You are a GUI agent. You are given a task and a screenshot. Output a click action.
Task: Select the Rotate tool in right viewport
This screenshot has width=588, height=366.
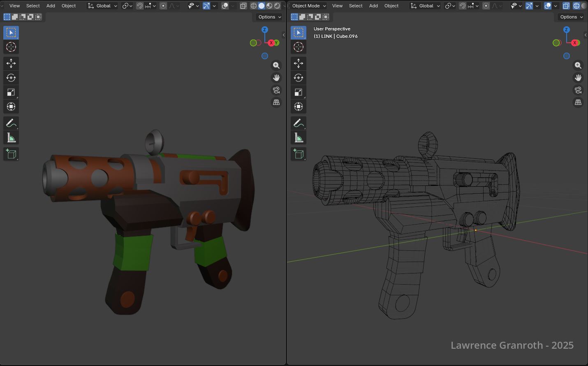click(x=299, y=78)
